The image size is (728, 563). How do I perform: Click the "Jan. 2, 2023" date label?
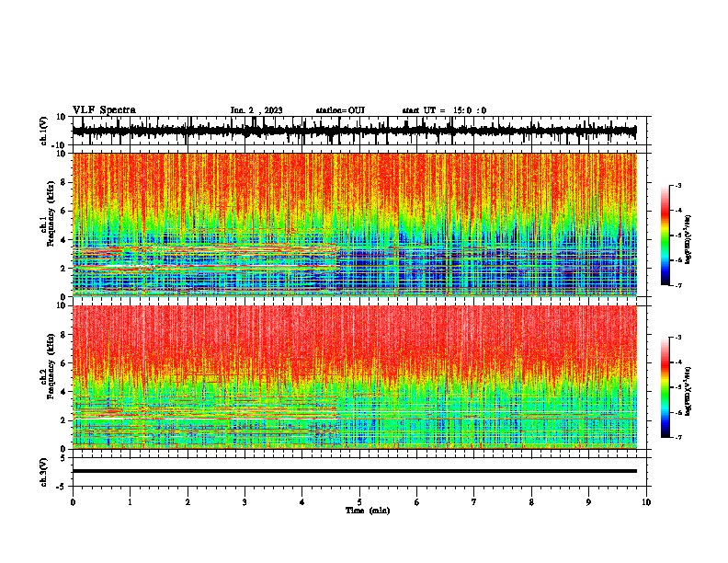256,110
